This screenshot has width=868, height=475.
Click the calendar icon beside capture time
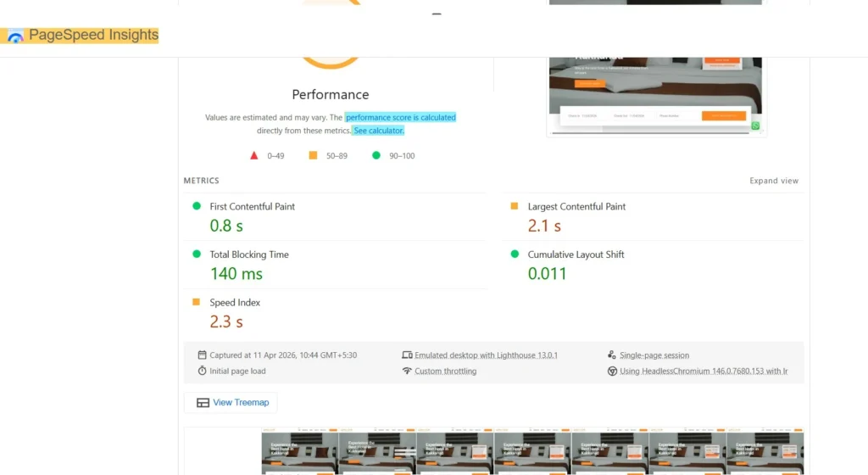pyautogui.click(x=202, y=355)
